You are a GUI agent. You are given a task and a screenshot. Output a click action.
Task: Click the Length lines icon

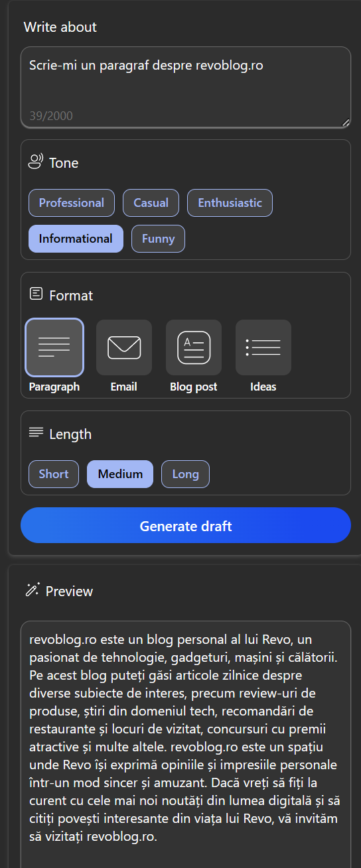(x=36, y=433)
